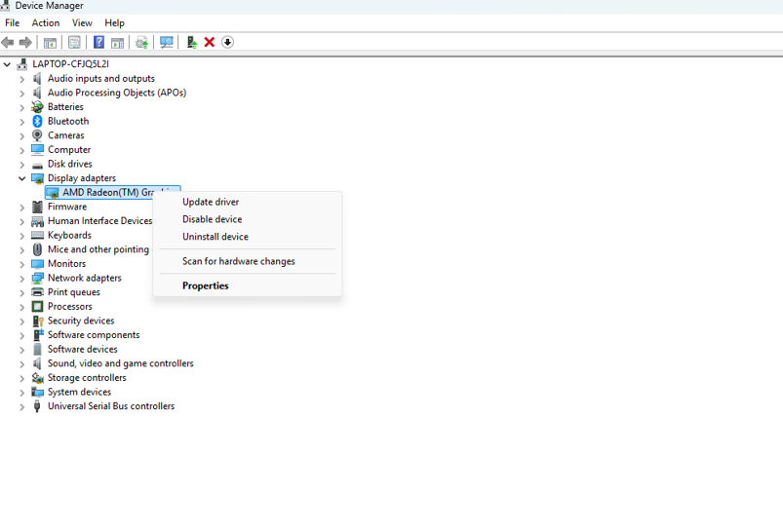Image resolution: width=783 pixels, height=532 pixels.
Task: Open Properties from the context menu
Action: pyautogui.click(x=205, y=285)
